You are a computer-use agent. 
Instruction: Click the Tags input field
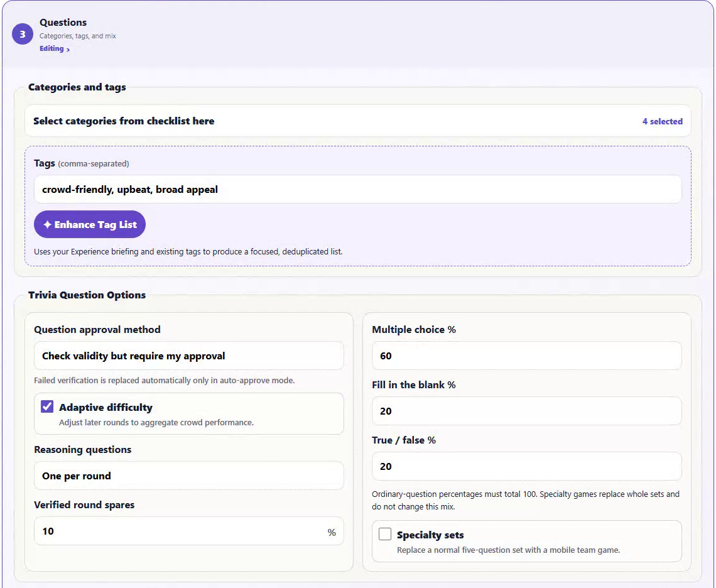click(x=357, y=189)
